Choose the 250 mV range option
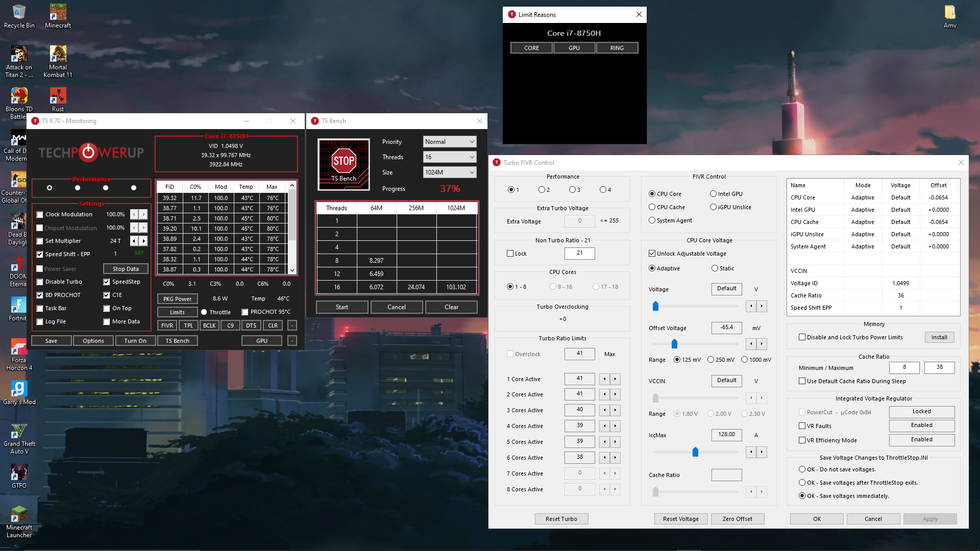980x551 pixels. (x=710, y=360)
